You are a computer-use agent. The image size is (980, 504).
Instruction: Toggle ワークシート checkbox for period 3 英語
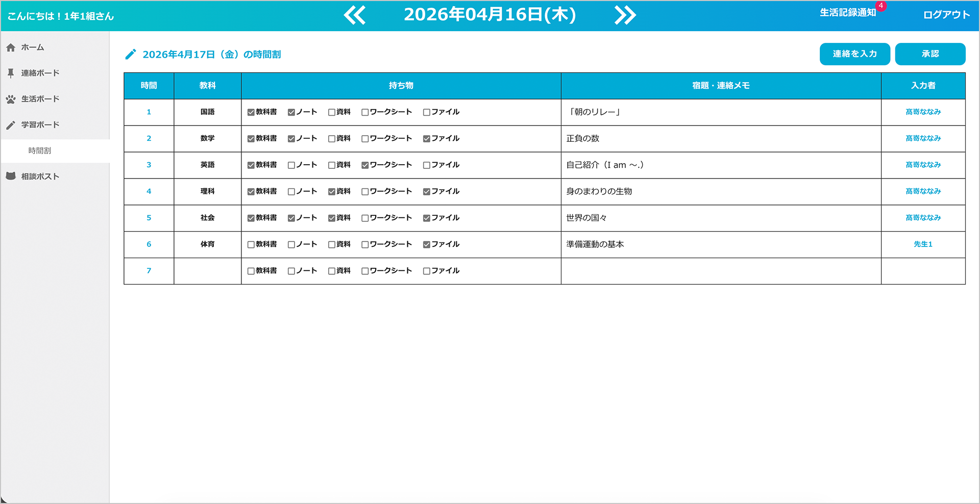coord(365,165)
